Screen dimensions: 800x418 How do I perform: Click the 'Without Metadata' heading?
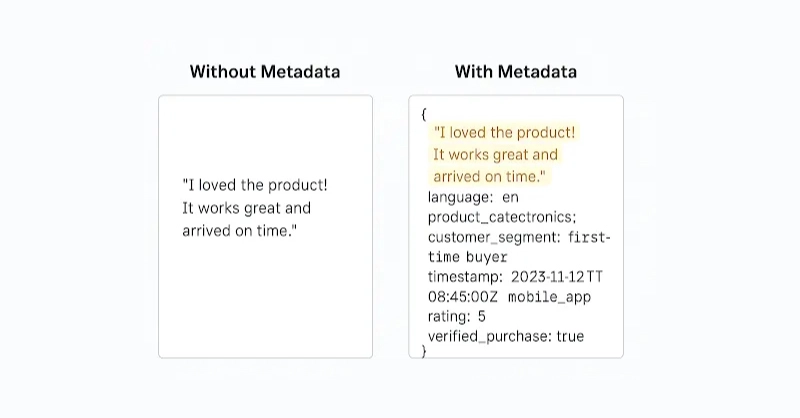click(265, 72)
